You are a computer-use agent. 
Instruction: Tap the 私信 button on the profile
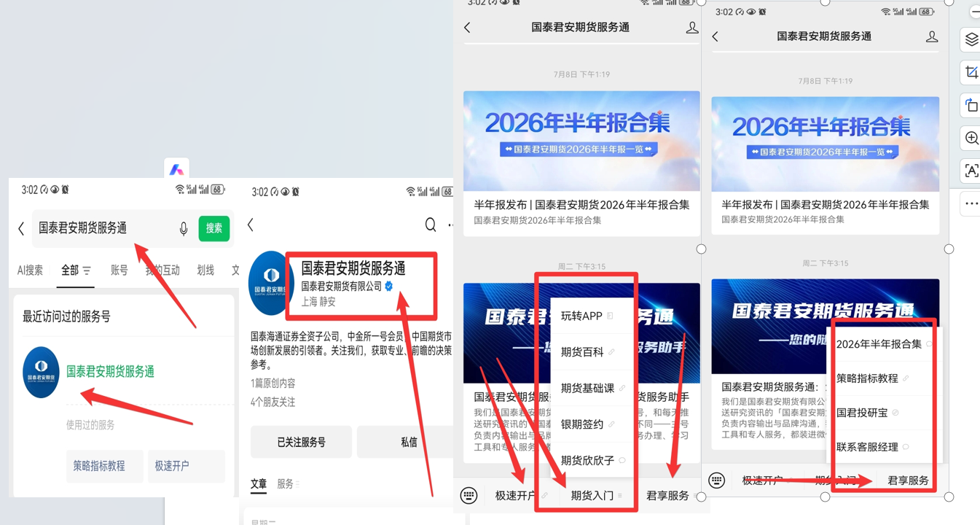[x=409, y=442]
